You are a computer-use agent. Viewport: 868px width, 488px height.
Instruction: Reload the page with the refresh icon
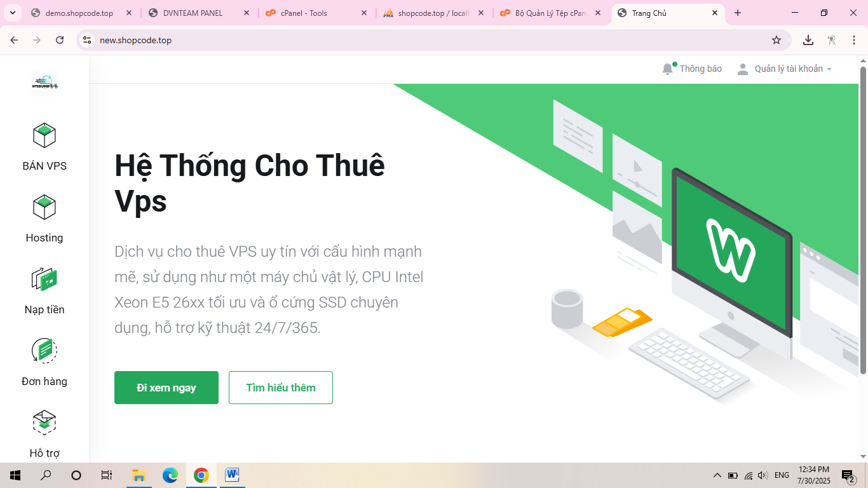pos(60,40)
